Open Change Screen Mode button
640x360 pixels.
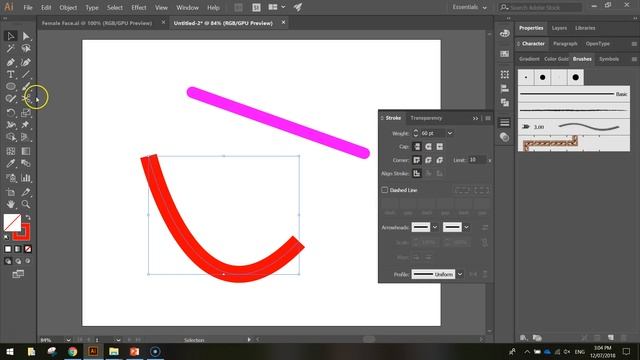click(x=18, y=274)
